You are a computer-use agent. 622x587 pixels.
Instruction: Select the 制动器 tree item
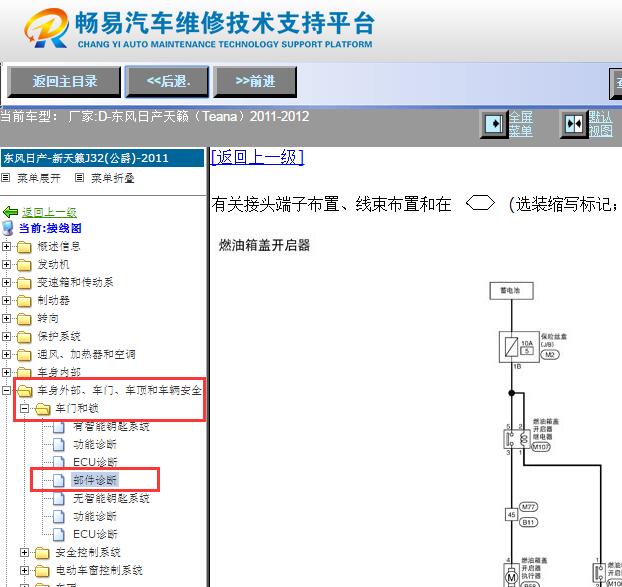coord(53,300)
